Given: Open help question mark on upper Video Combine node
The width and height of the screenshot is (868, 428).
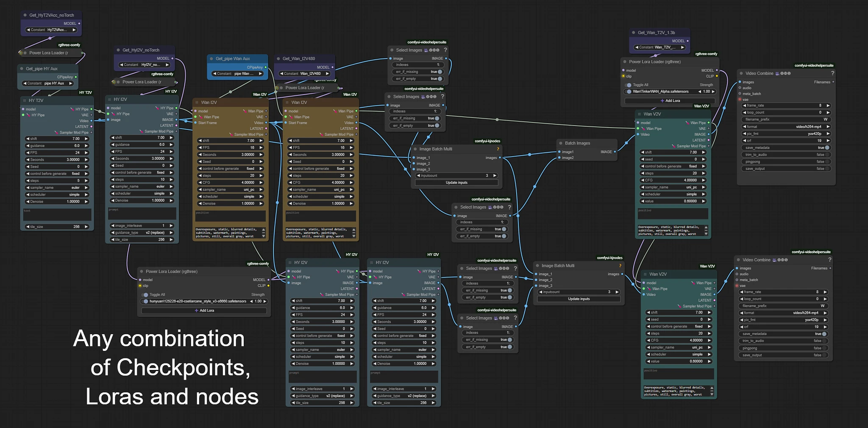Looking at the screenshot, I should [832, 73].
